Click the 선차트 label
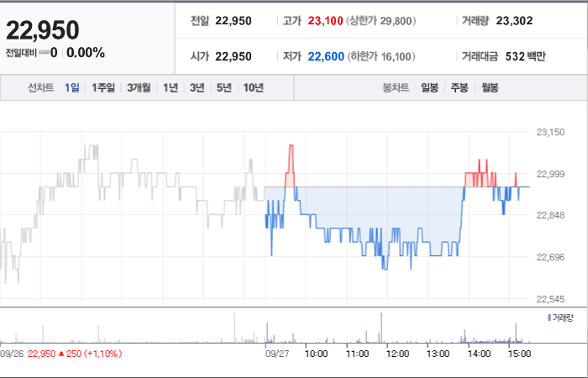Viewport: 588px width, 378px height. 40,87
